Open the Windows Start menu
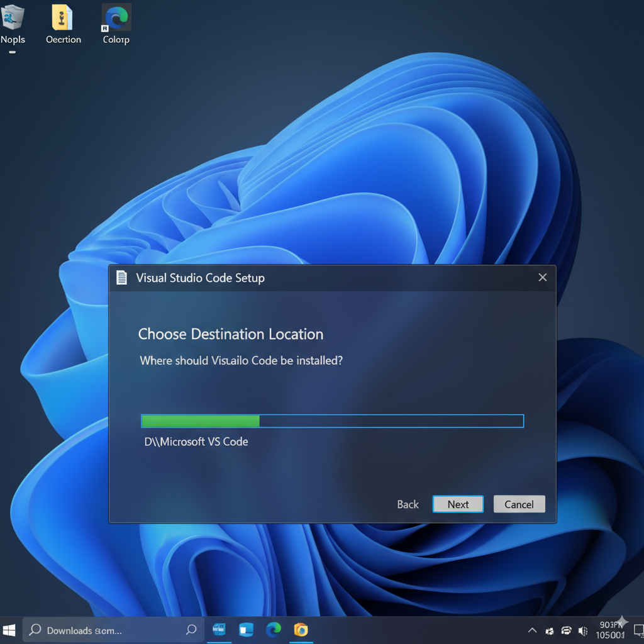Image resolution: width=644 pixels, height=644 pixels. tap(9, 630)
